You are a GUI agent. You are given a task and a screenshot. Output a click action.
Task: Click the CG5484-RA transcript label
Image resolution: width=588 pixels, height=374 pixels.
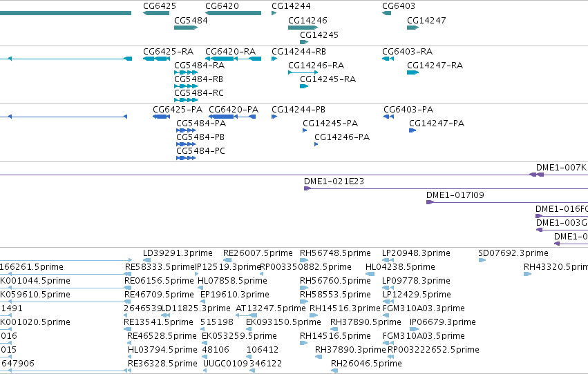pyautogui.click(x=200, y=66)
